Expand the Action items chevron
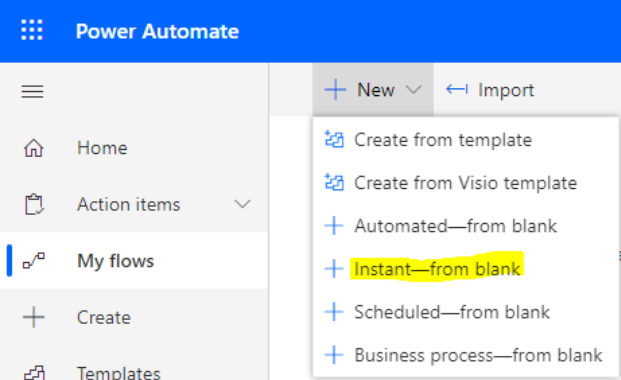 [242, 204]
